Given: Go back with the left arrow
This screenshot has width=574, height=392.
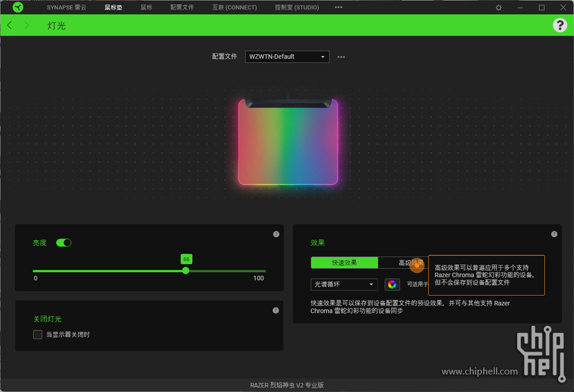Looking at the screenshot, I should (9, 25).
